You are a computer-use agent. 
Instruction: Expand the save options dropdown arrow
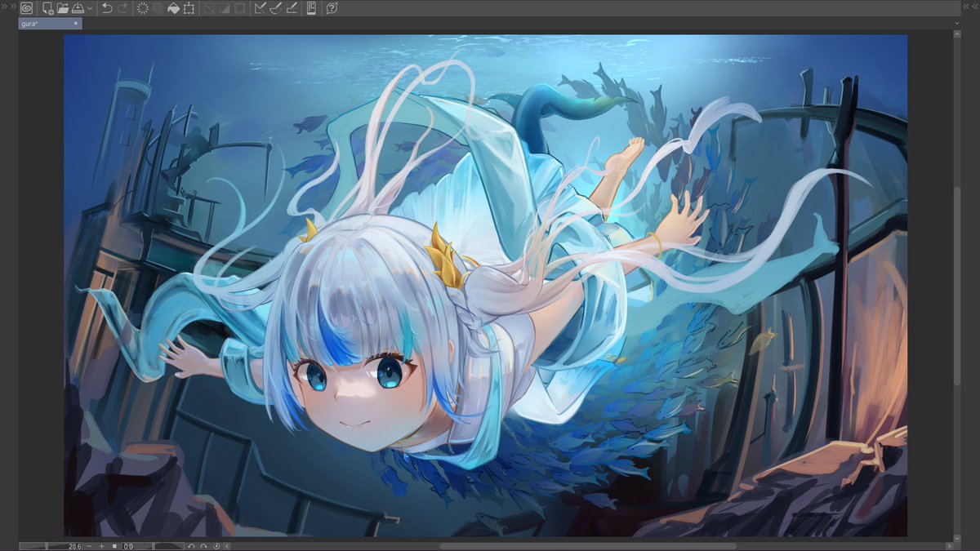coord(90,8)
